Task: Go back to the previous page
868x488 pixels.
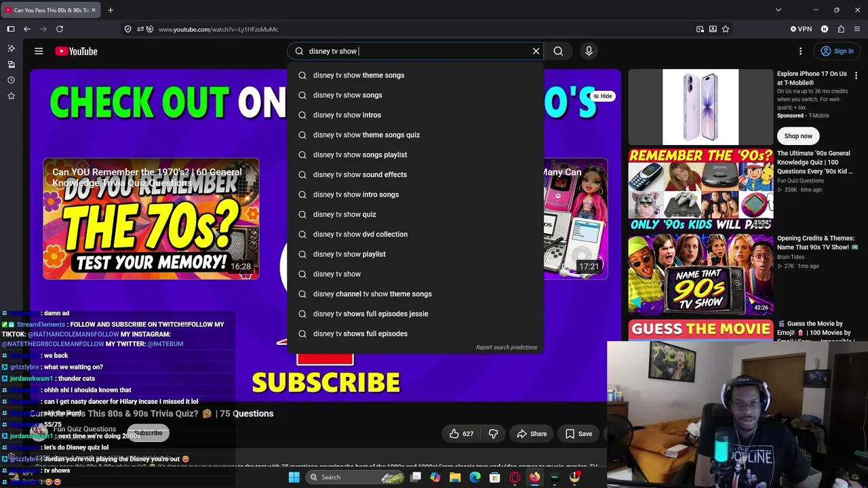Action: click(x=27, y=29)
